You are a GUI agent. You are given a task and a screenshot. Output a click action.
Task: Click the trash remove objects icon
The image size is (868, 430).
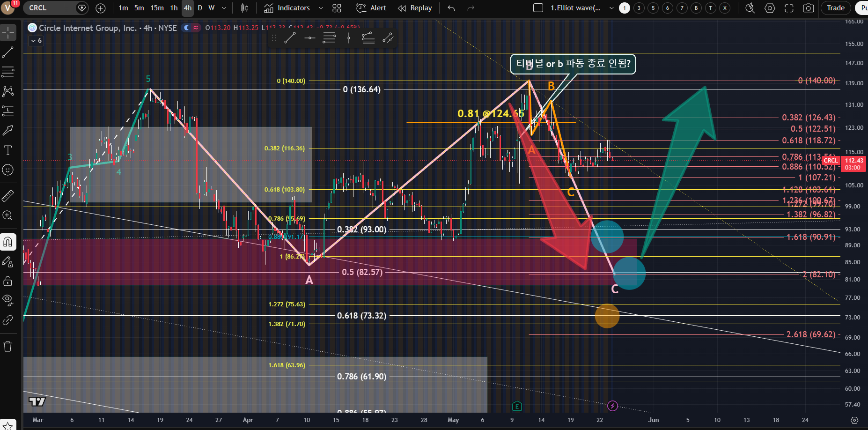click(8, 347)
